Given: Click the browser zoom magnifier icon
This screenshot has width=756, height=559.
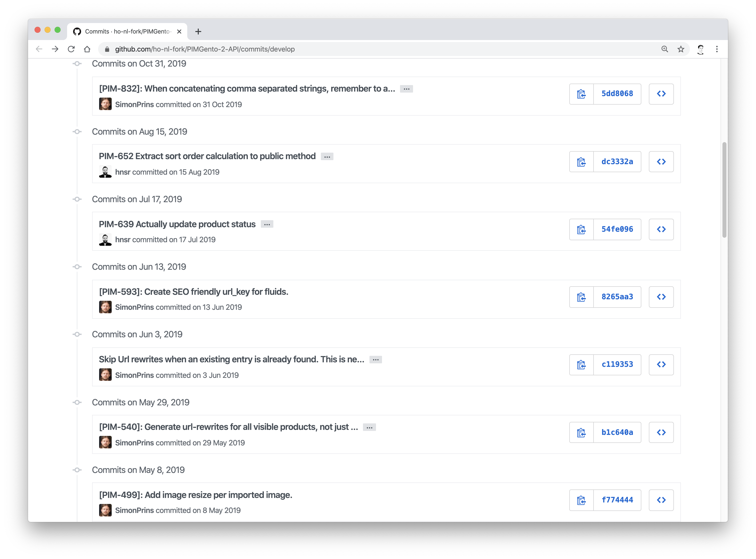Looking at the screenshot, I should (x=665, y=49).
